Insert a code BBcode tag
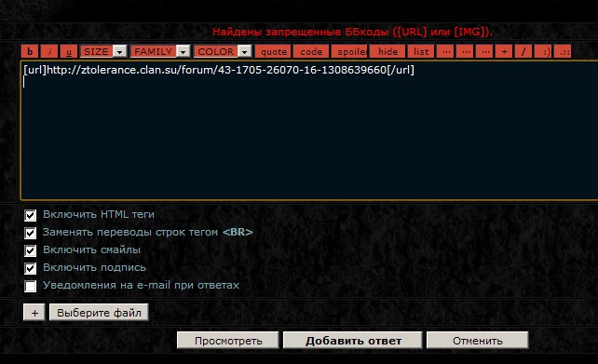The width and height of the screenshot is (598, 364). point(311,51)
